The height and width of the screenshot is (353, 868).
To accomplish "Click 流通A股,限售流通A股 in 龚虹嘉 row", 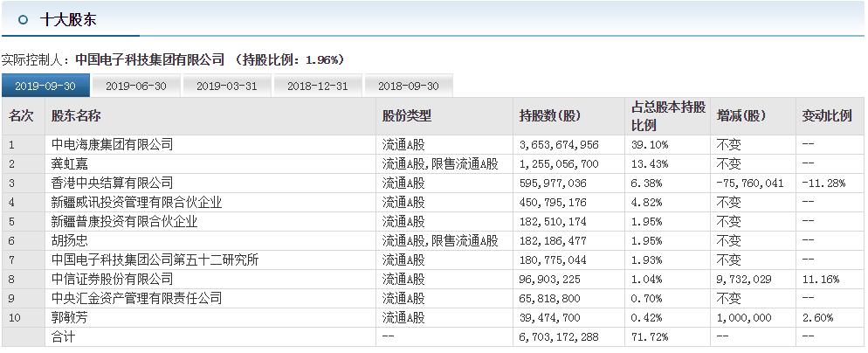I will [x=440, y=164].
